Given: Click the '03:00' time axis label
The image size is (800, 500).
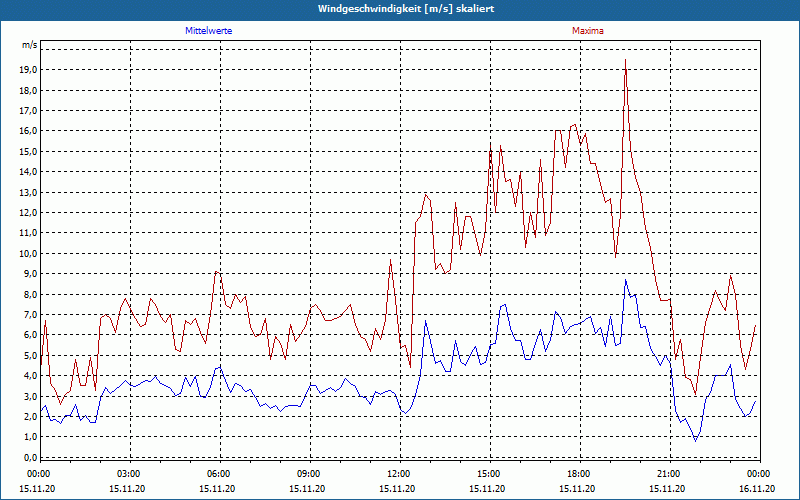Looking at the screenshot, I should point(128,474).
